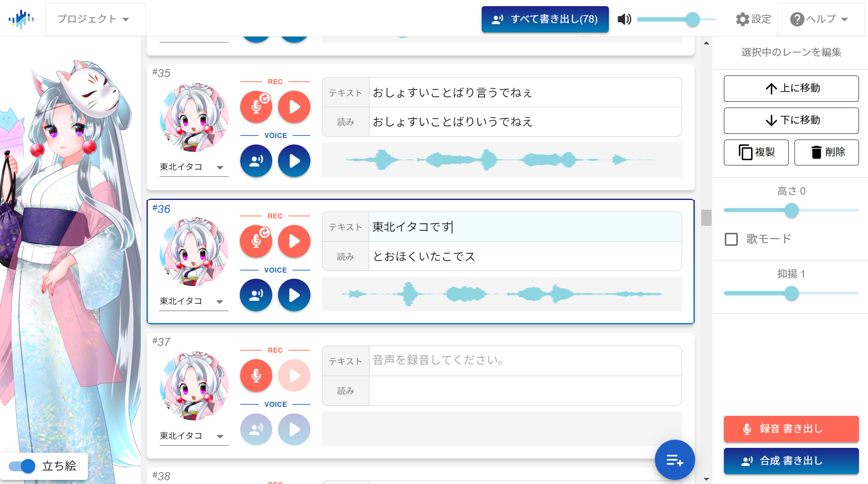Play the recorded audio of lane #36
868x484 pixels.
click(x=294, y=241)
